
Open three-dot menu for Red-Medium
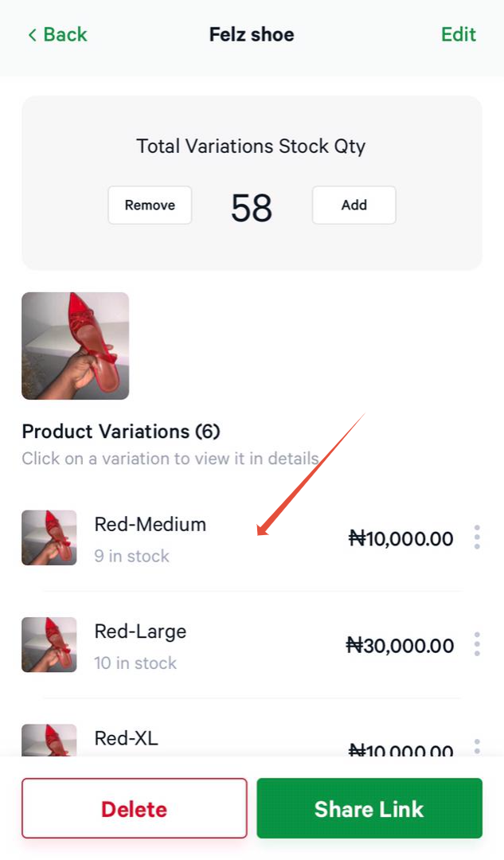click(477, 537)
